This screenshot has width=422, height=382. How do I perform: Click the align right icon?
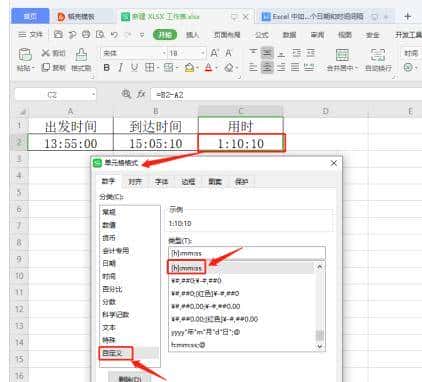tap(281, 67)
